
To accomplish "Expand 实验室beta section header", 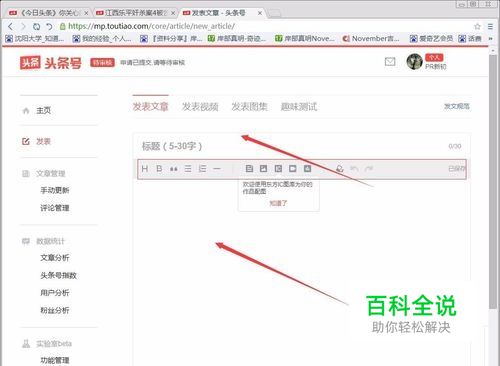I will coord(54,343).
